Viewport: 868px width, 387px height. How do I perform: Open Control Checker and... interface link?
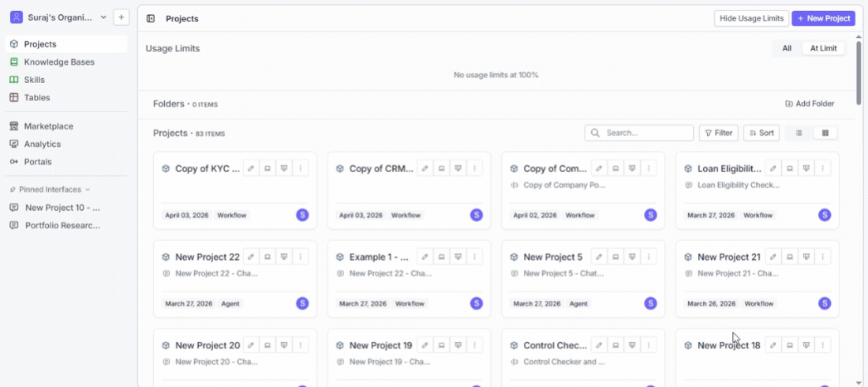click(564, 362)
